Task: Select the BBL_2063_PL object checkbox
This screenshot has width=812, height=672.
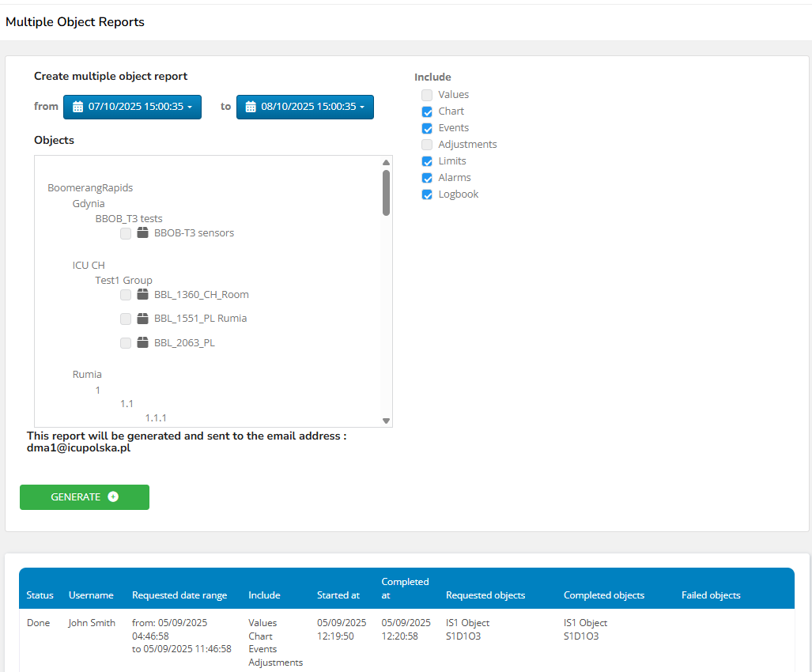Action: [x=126, y=343]
